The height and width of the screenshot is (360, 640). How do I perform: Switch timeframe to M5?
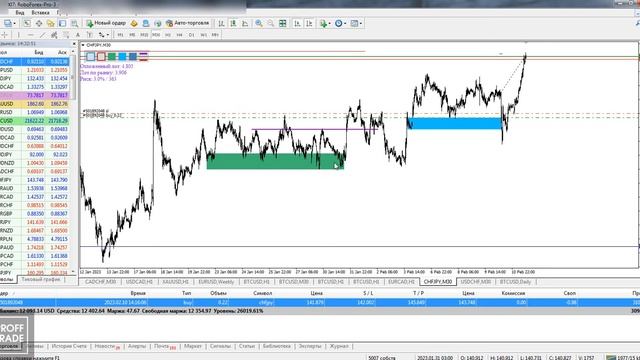pos(132,35)
